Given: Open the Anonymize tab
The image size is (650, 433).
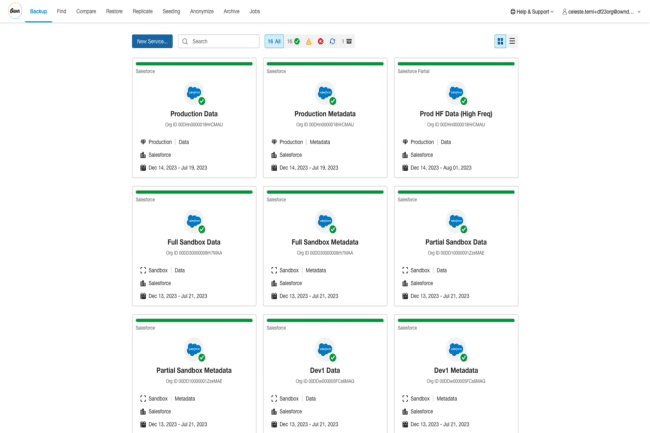Looking at the screenshot, I should pos(202,12).
